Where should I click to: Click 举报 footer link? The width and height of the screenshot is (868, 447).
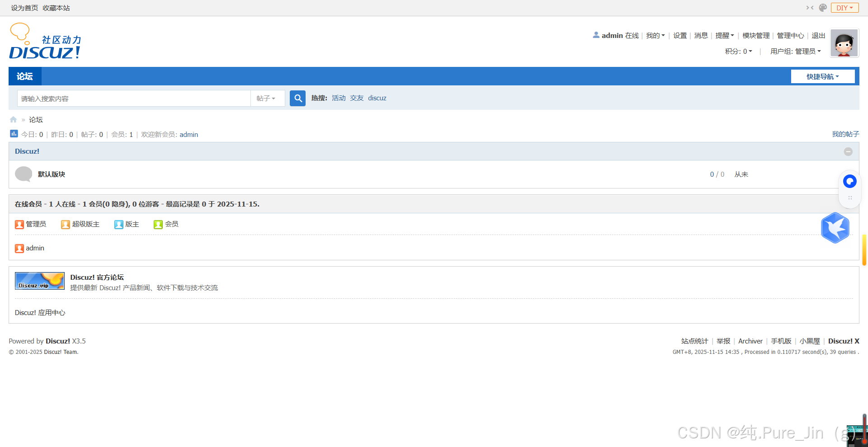(x=723, y=341)
